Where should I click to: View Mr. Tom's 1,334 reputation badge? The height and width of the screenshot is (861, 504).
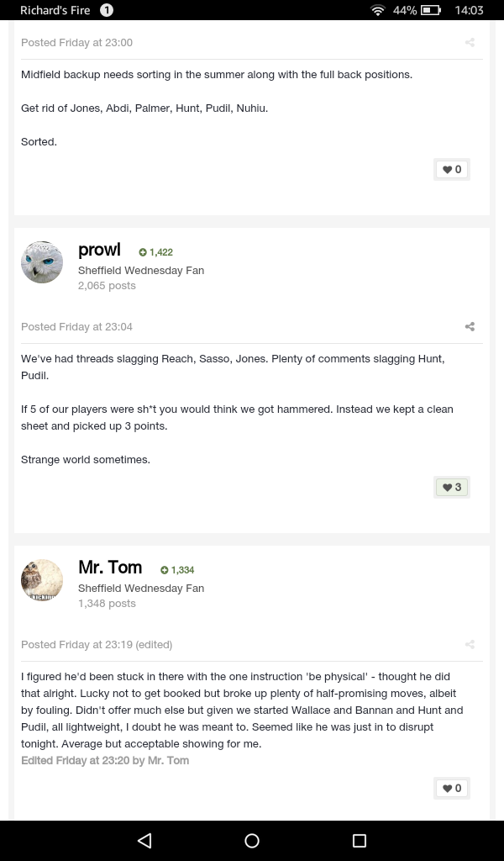[177, 570]
